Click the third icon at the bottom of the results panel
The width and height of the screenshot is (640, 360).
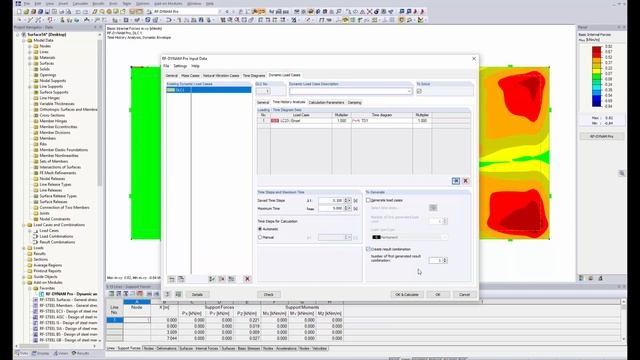tap(600, 278)
